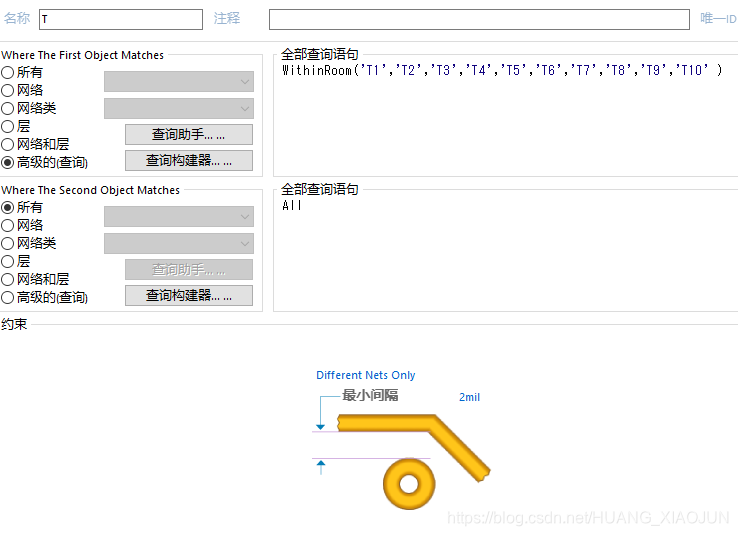The image size is (738, 536).
Task: Click the Different Nets Only label
Action: (x=366, y=375)
